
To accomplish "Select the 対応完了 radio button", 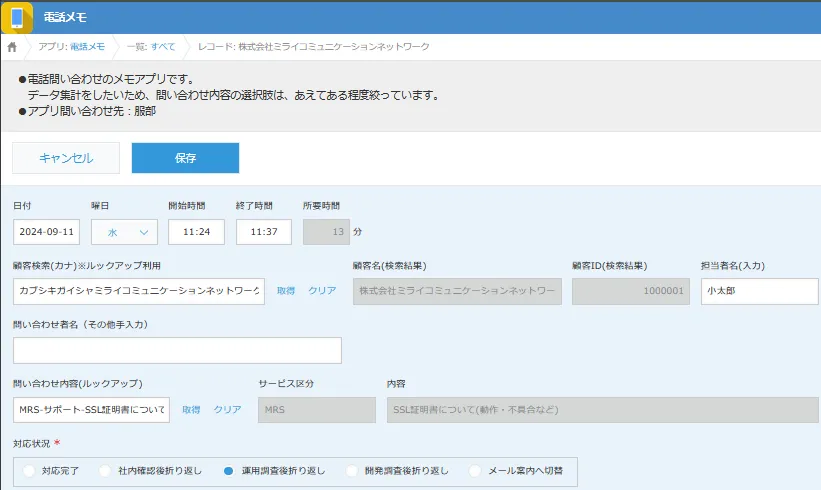I will (29, 470).
